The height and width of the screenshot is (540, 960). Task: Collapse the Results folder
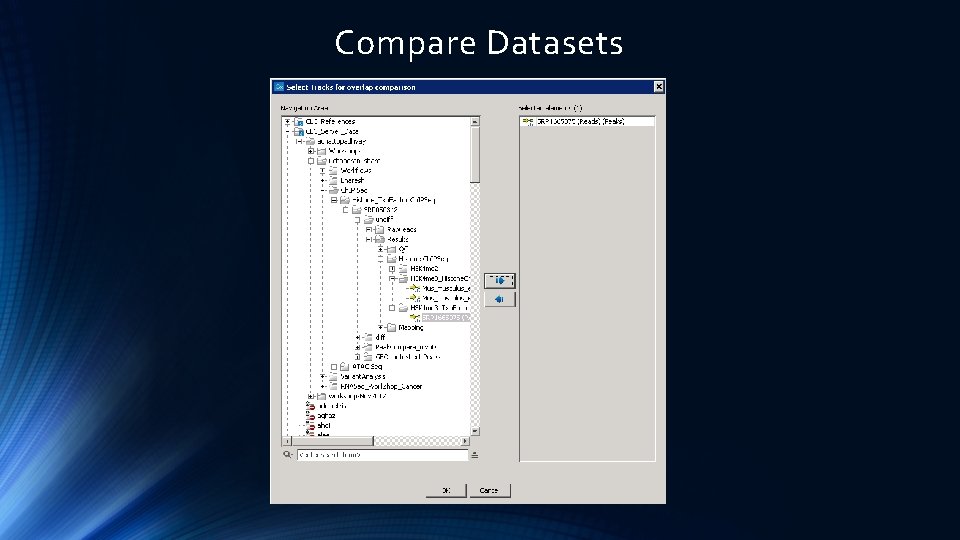point(369,239)
